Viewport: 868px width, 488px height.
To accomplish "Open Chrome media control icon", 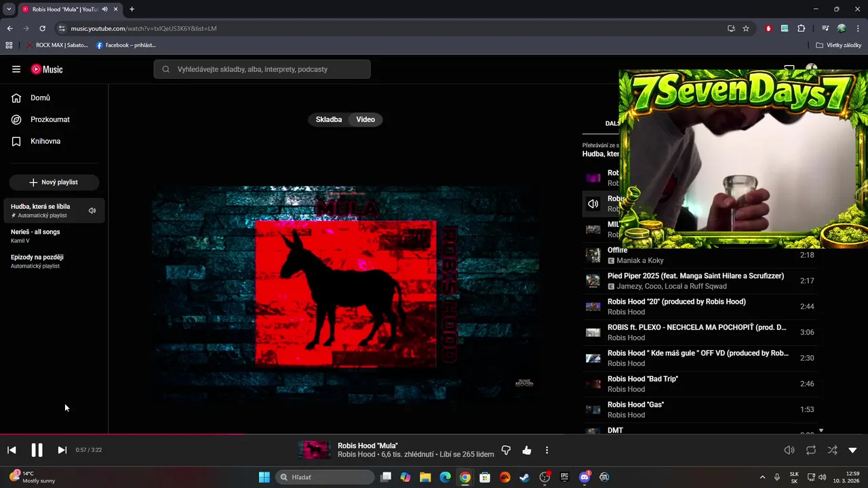I will (825, 28).
